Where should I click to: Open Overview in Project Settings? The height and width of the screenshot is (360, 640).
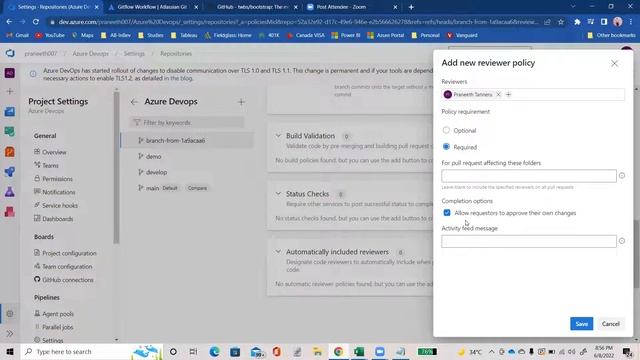(x=54, y=152)
